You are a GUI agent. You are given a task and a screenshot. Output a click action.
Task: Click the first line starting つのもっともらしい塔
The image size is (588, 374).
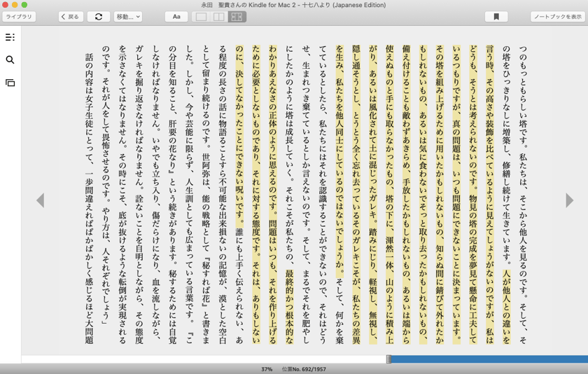point(523,195)
